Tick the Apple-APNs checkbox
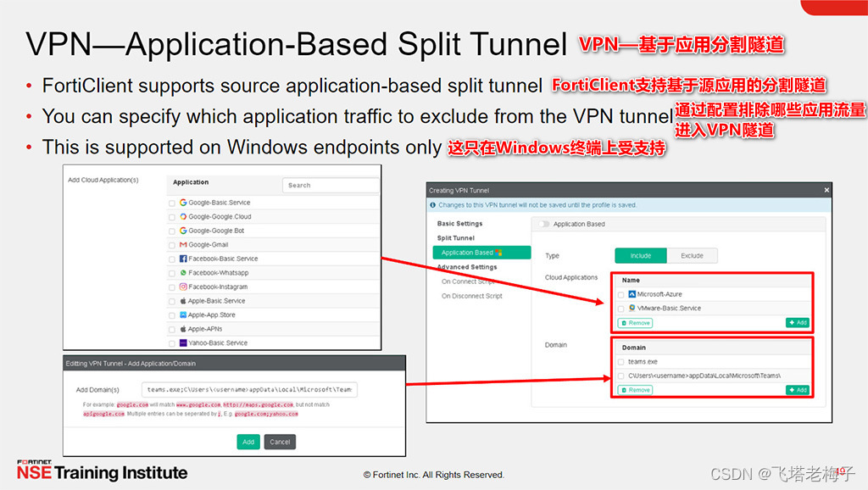868x490 pixels. [x=172, y=330]
